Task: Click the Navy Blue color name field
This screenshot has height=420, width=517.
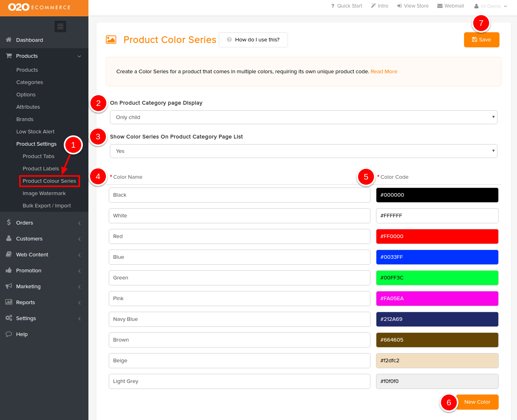Action: (x=239, y=319)
